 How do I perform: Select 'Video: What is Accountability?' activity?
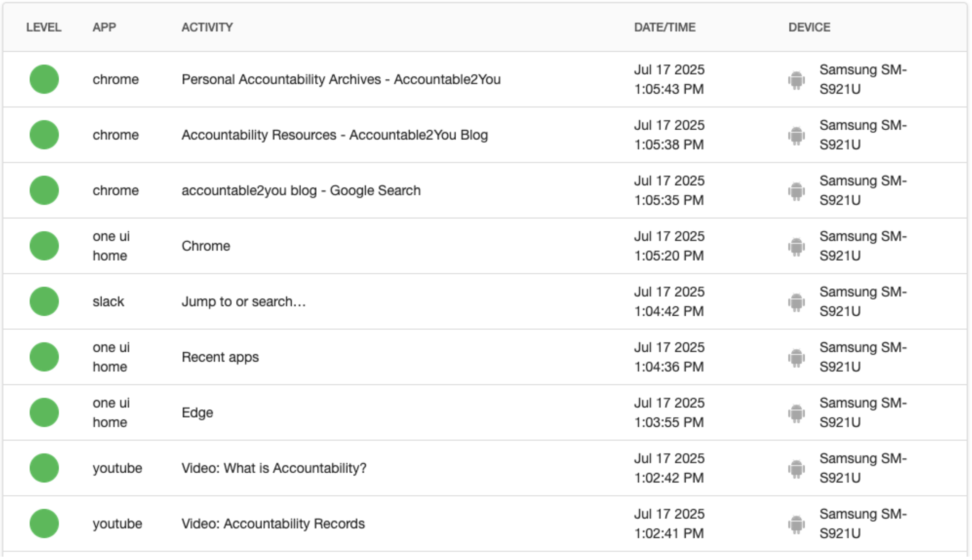(x=274, y=468)
